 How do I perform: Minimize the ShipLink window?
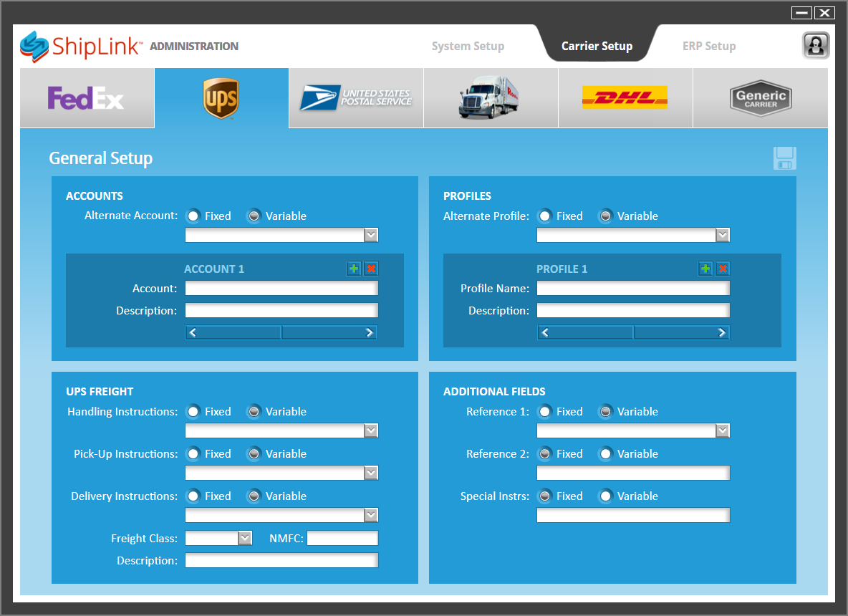click(x=801, y=12)
